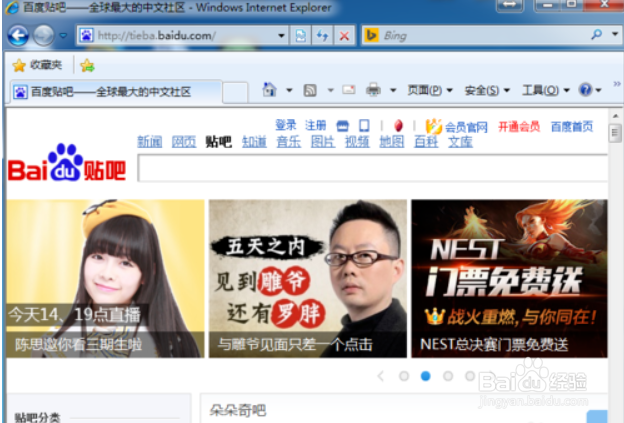Open the 网页 navigation link
The image size is (624, 423).
coord(184,142)
